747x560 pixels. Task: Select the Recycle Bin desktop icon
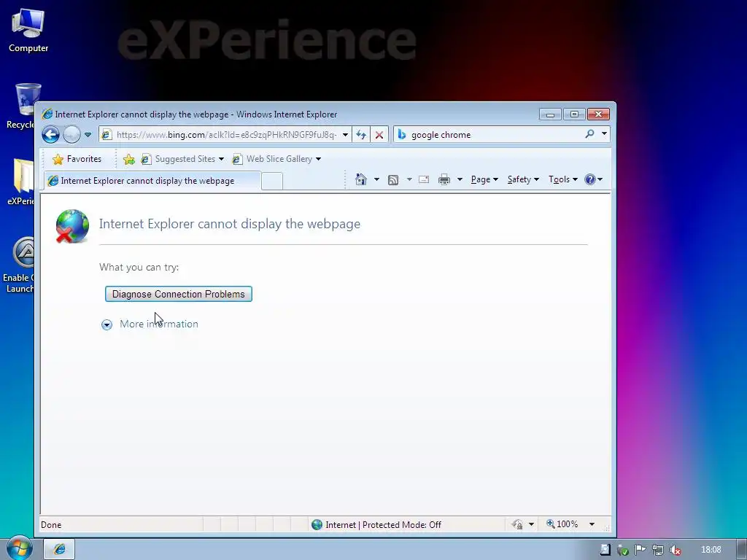pos(21,106)
